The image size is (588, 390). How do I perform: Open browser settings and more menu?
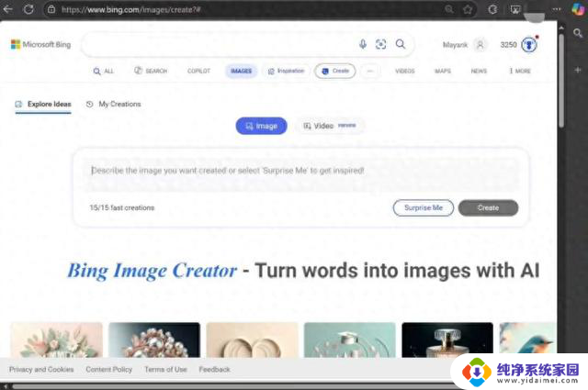(557, 9)
